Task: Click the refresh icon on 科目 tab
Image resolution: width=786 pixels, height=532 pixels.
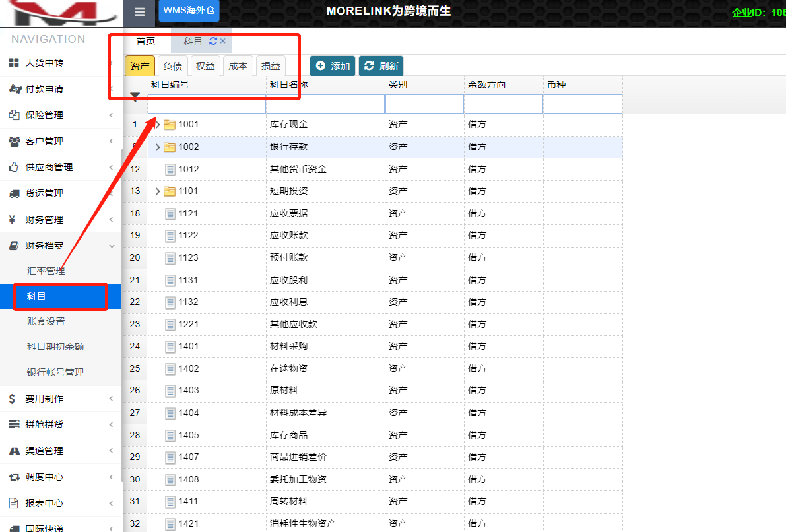Action: (x=213, y=41)
